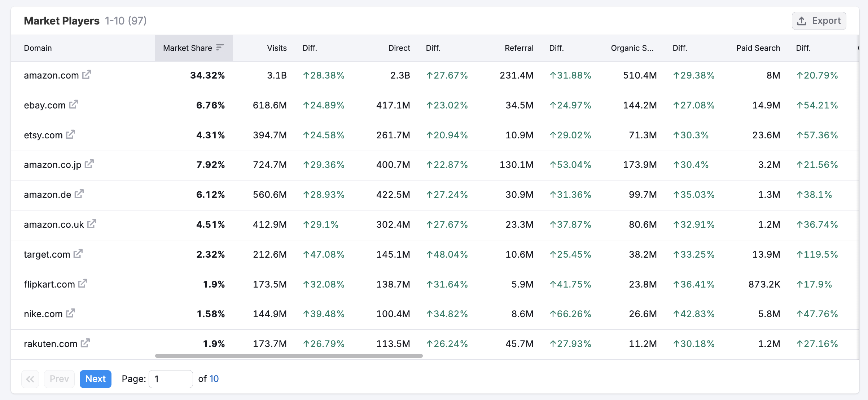Click inside the Page number input field

click(170, 379)
